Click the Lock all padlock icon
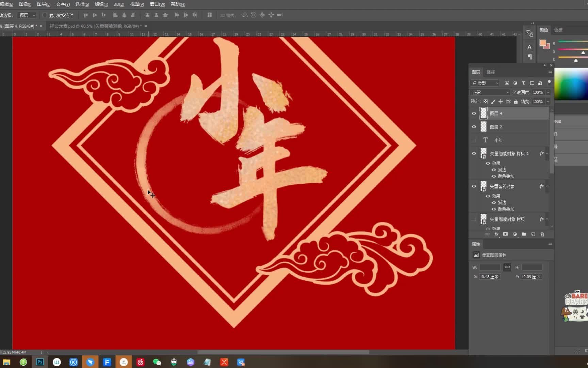 [x=516, y=102]
